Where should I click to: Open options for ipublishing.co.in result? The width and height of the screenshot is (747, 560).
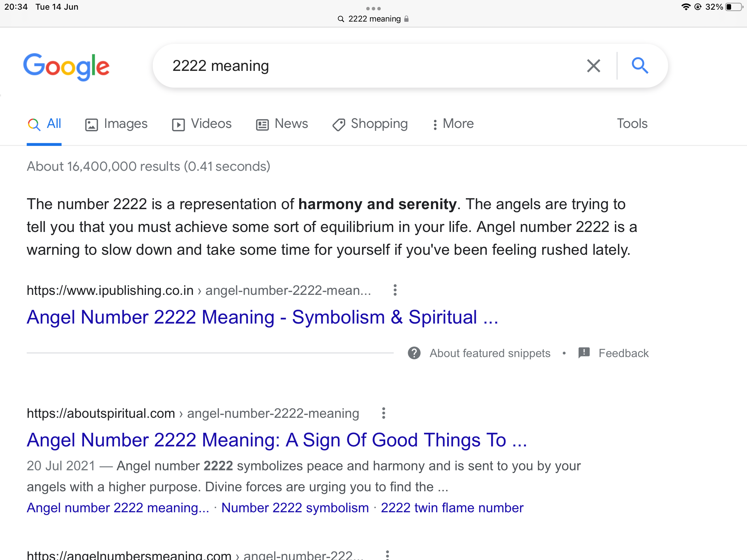coord(395,290)
